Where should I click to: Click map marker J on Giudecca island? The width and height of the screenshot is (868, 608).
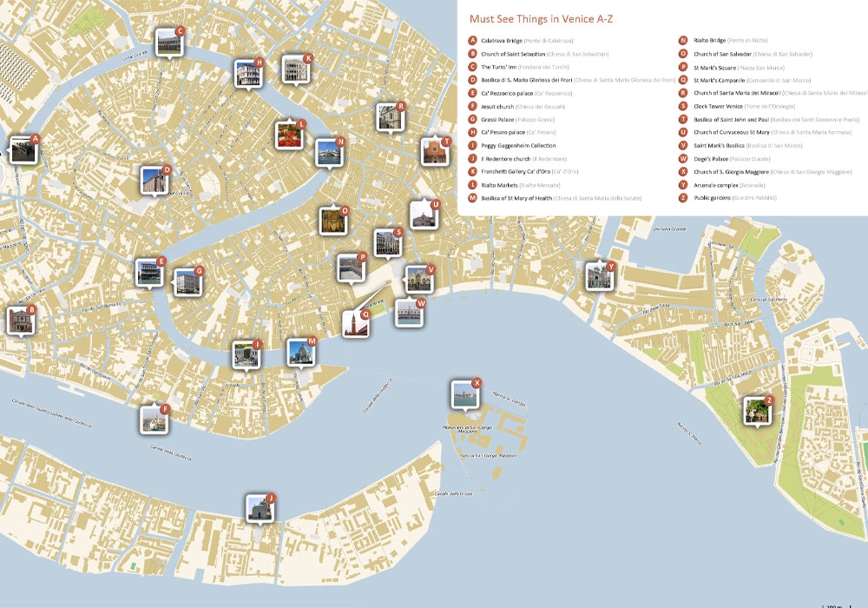coord(260,509)
